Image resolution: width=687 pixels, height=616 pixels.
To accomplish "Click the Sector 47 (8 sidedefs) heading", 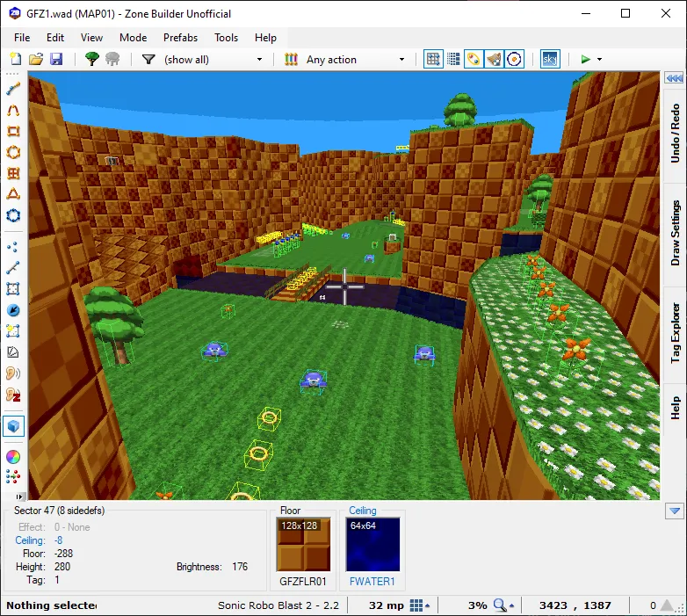I will point(59,511).
